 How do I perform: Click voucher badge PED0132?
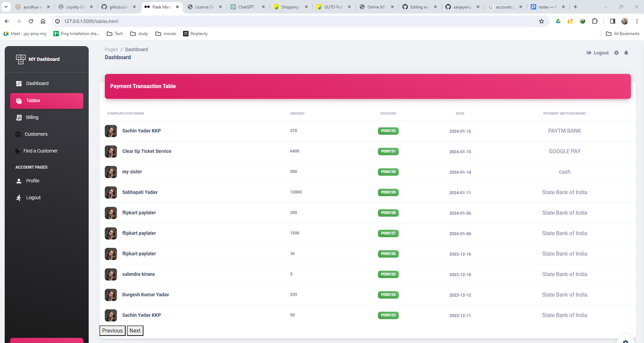coord(388,131)
